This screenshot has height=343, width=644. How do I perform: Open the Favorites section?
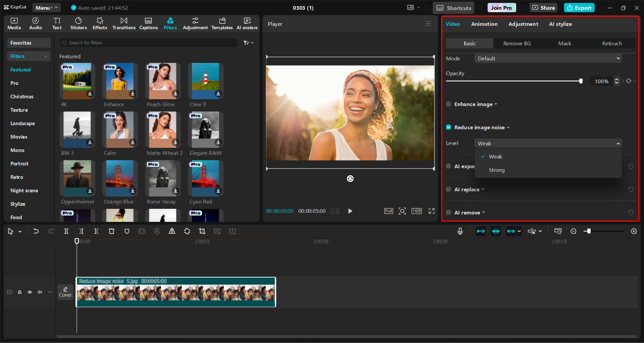tap(29, 43)
